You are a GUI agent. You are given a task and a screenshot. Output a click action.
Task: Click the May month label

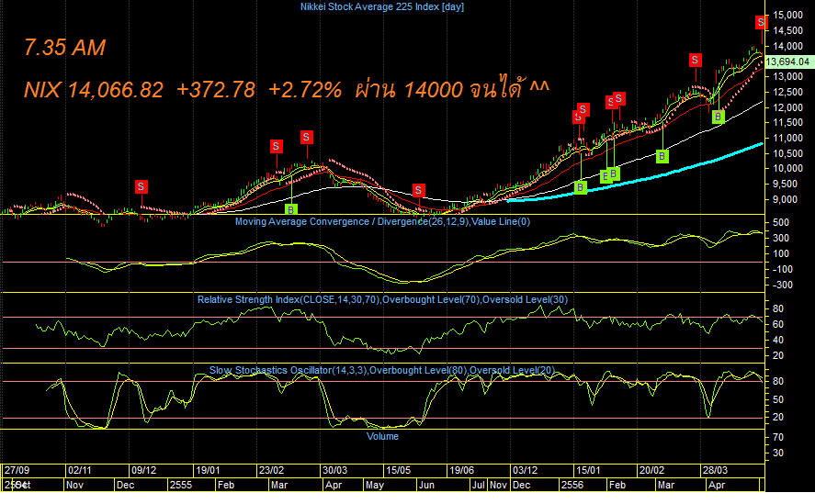pos(375,485)
